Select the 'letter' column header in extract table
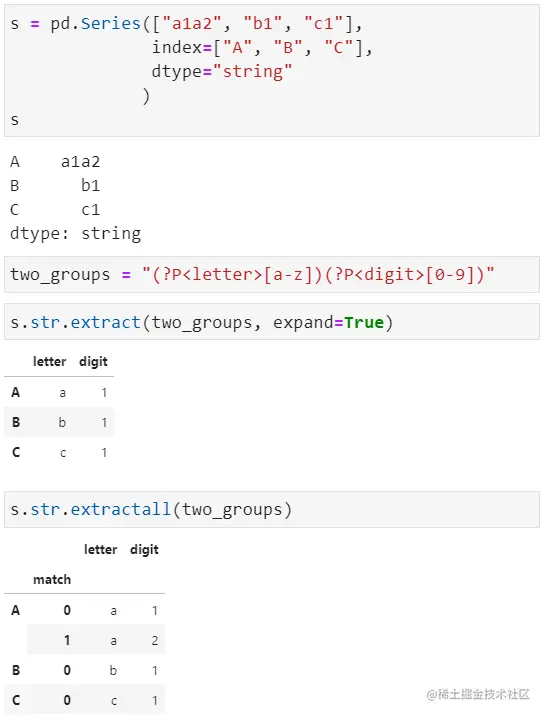The height and width of the screenshot is (719, 548). click(50, 361)
